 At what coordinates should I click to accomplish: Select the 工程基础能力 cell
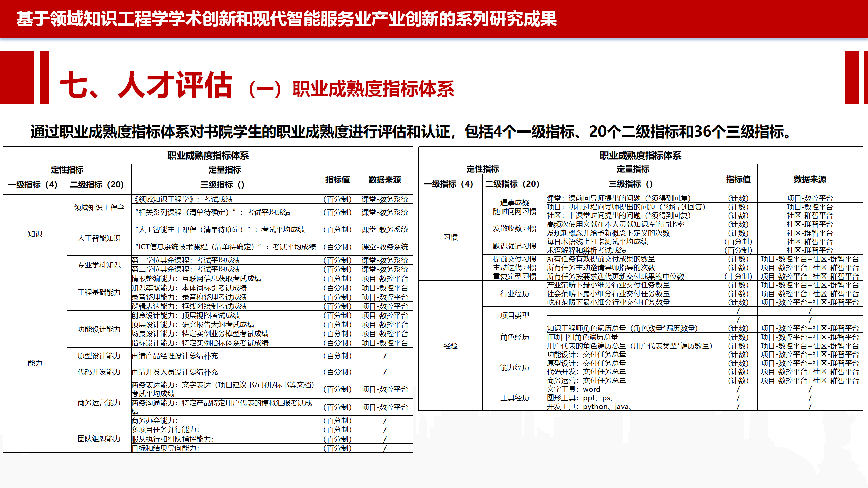click(x=99, y=292)
